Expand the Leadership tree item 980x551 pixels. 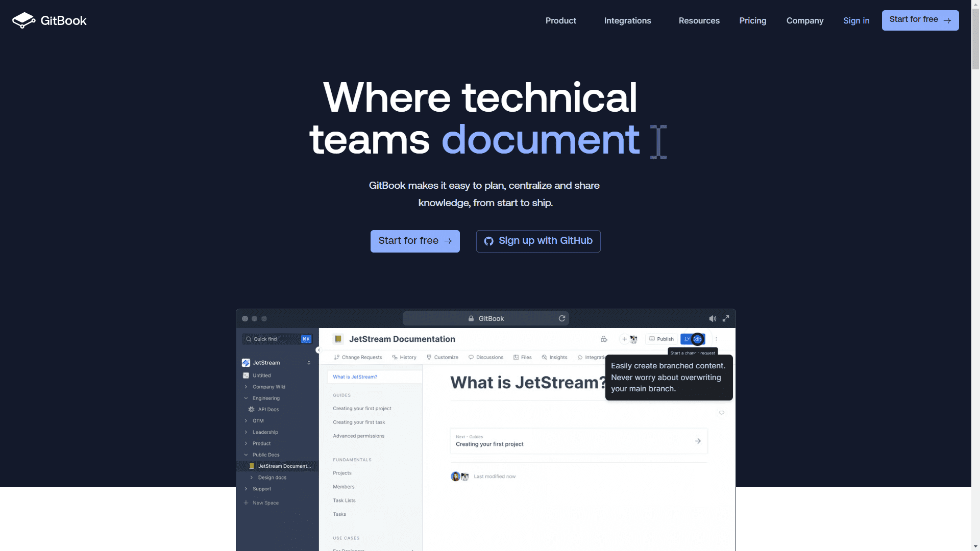click(246, 432)
